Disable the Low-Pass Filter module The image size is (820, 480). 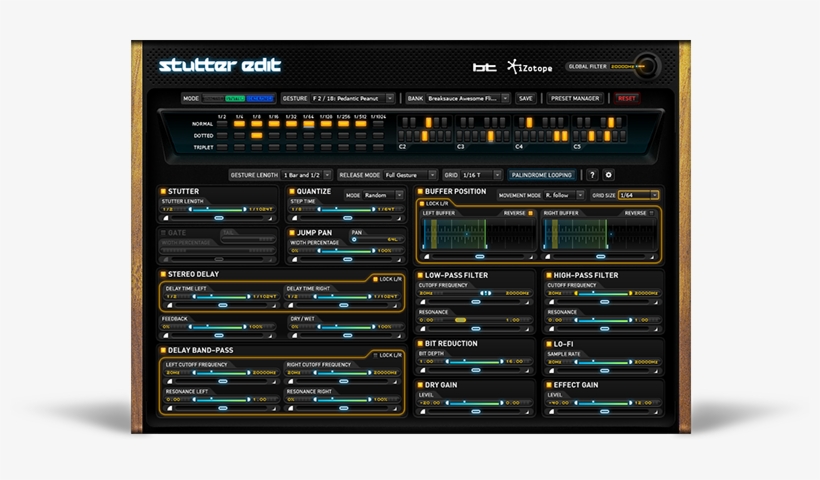[x=420, y=275]
